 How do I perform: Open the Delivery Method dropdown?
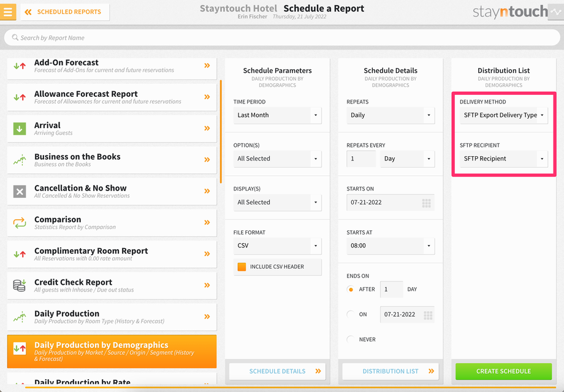tap(503, 115)
